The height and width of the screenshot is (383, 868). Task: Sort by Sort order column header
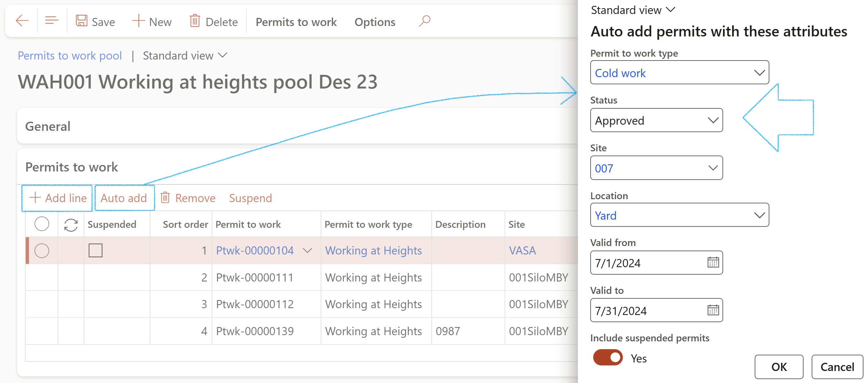coord(185,224)
